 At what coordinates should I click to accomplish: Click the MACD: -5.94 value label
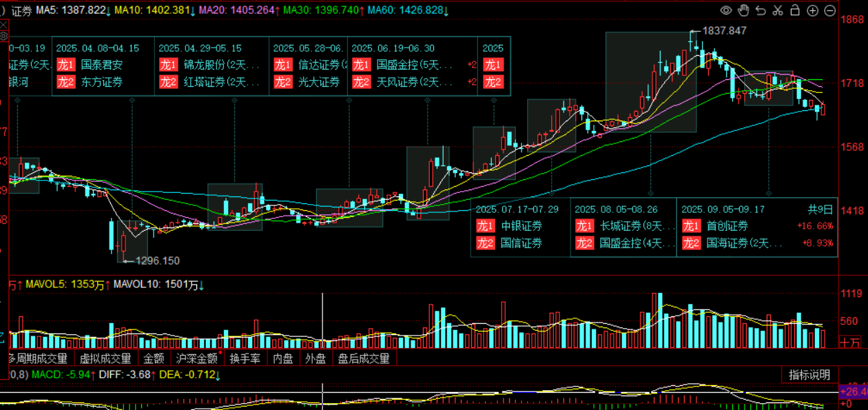point(62,374)
